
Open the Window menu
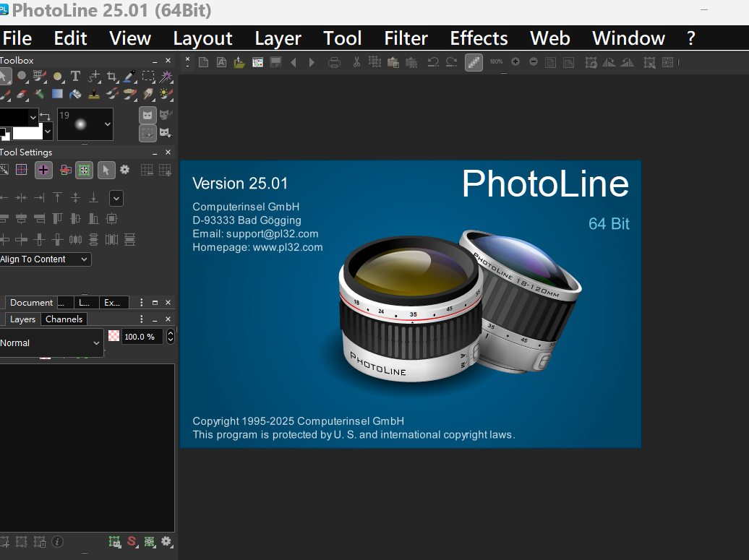[629, 38]
